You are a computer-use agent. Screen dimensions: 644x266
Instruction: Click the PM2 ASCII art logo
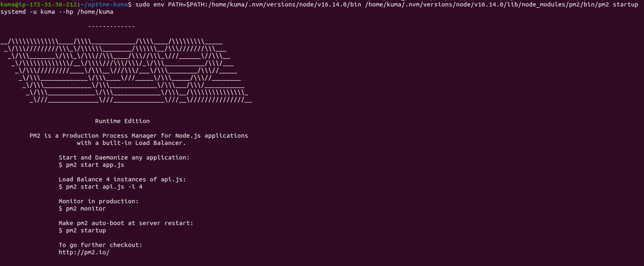point(126,71)
